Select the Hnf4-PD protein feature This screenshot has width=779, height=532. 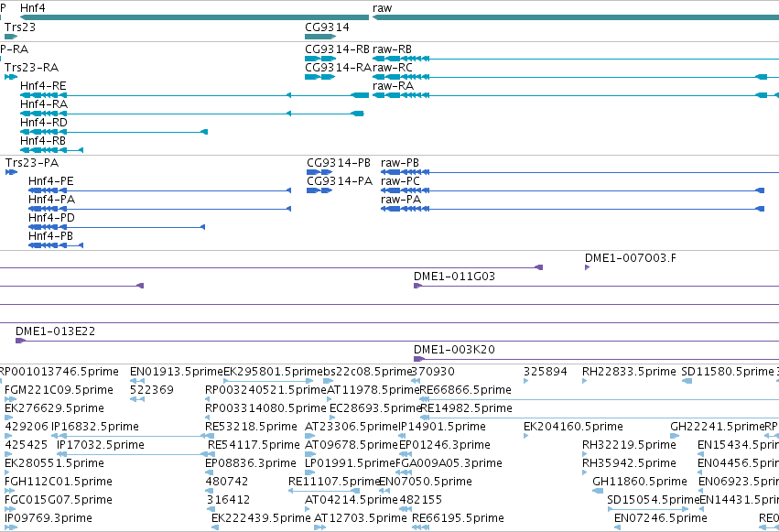click(117, 227)
